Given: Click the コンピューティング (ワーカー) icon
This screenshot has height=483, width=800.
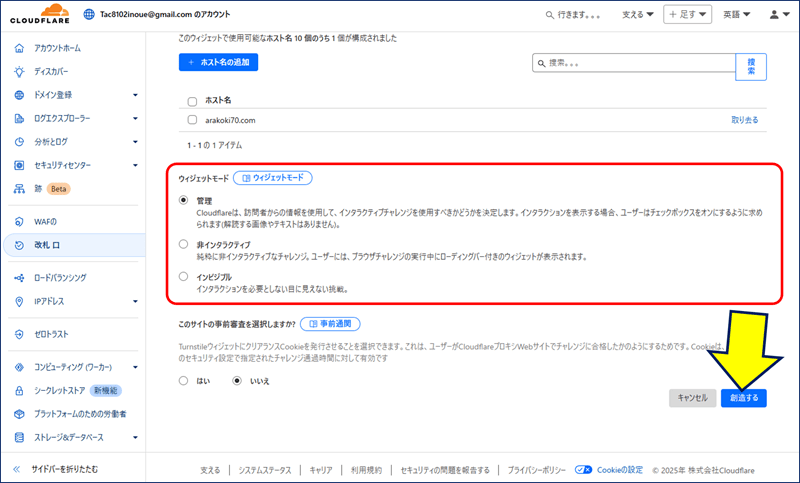Looking at the screenshot, I should pyautogui.click(x=19, y=367).
